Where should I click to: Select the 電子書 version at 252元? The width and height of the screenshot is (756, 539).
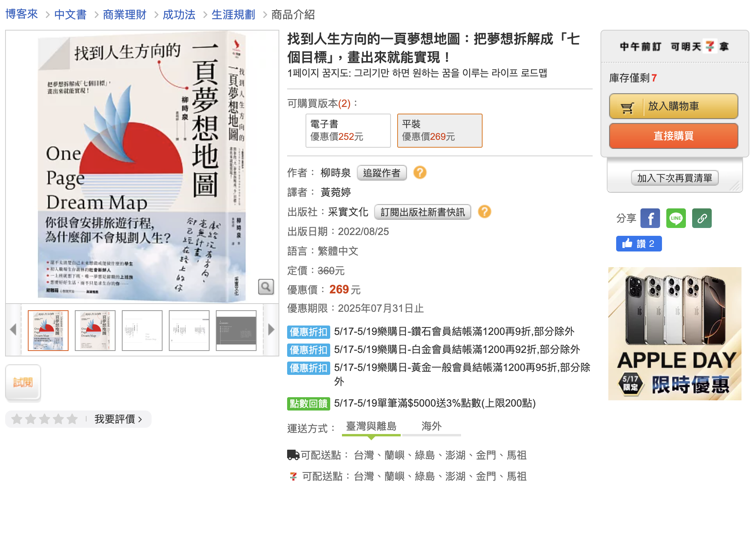pos(348,130)
